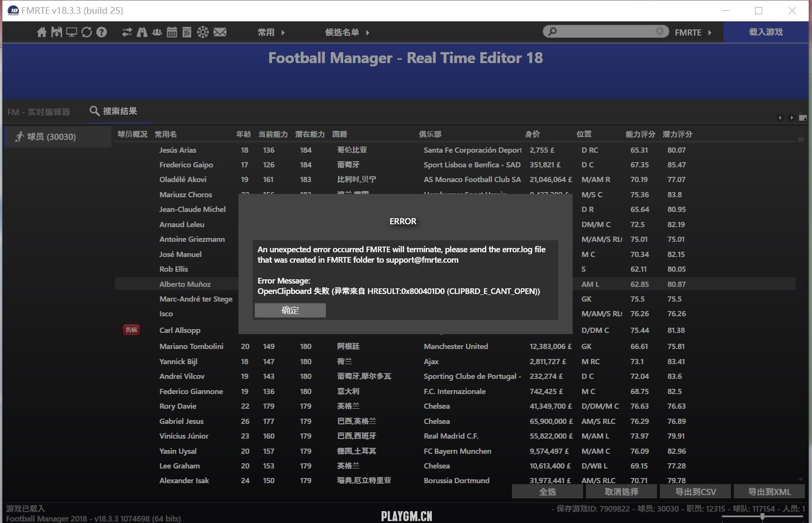Sort by 能力评分 column header
The height and width of the screenshot is (523, 812).
point(640,134)
